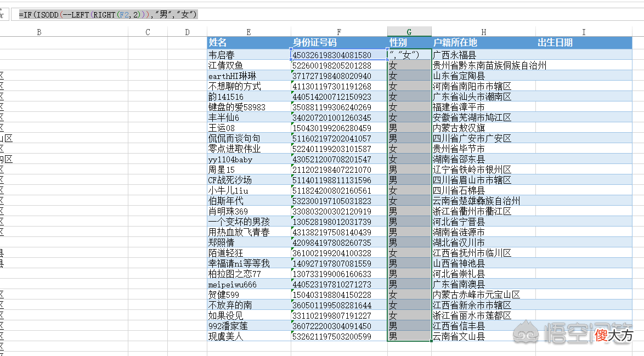Select the name cell 郑照情
This screenshot has height=356, width=644.
[x=249, y=242]
